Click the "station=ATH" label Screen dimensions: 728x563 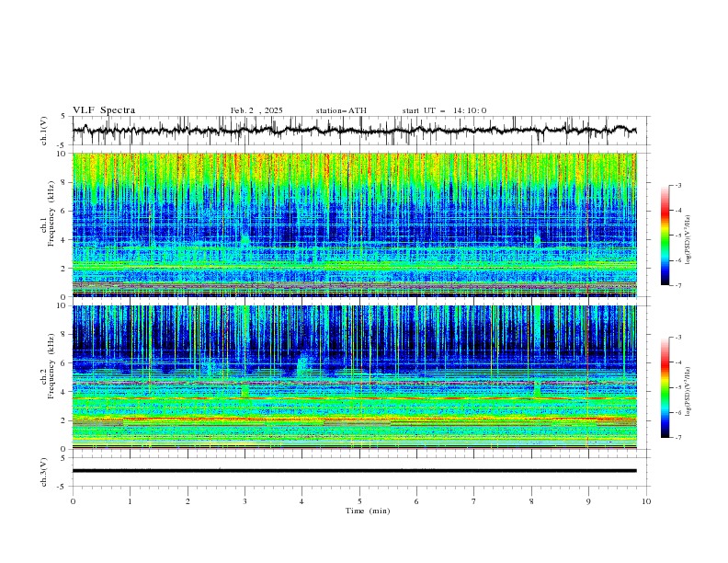[x=341, y=110]
